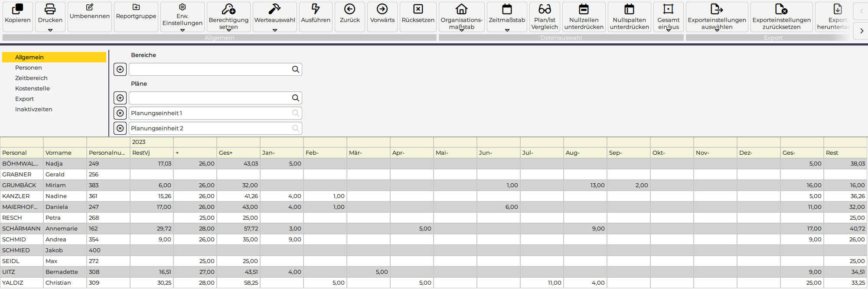Click the Reportgruppe icon
The width and height of the screenshot is (868, 289).
point(136,7)
